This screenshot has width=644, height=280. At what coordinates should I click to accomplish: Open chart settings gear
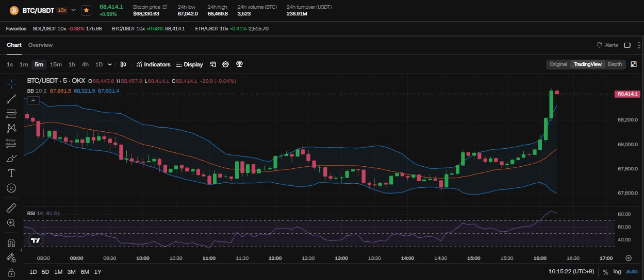tap(225, 64)
